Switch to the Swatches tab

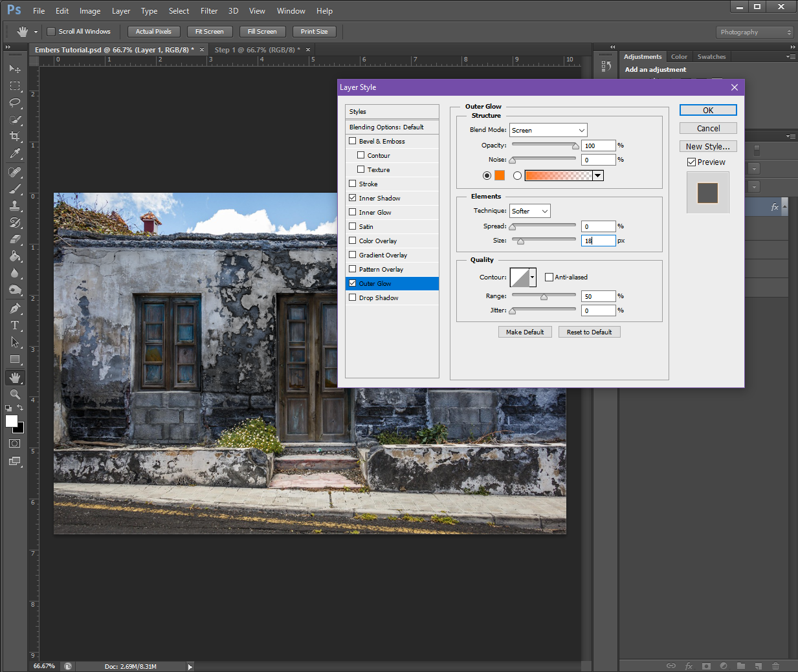tap(711, 57)
